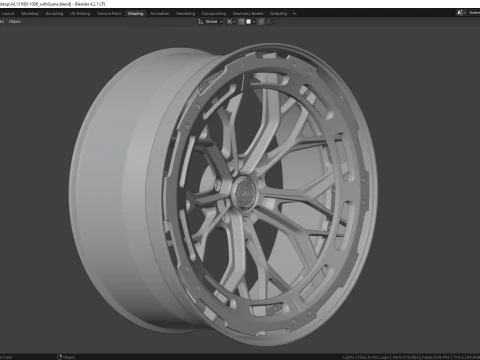
Task: Toggle the snapping magnet icon
Action: 241,22
